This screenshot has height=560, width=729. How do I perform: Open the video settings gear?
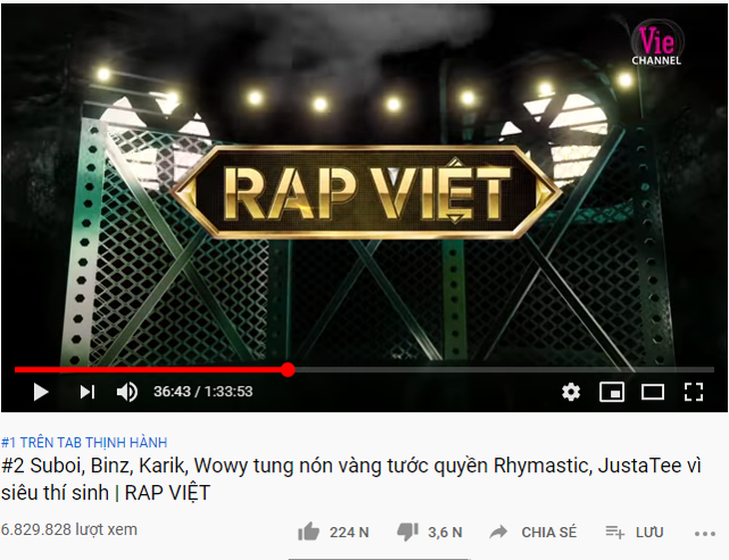(x=571, y=391)
